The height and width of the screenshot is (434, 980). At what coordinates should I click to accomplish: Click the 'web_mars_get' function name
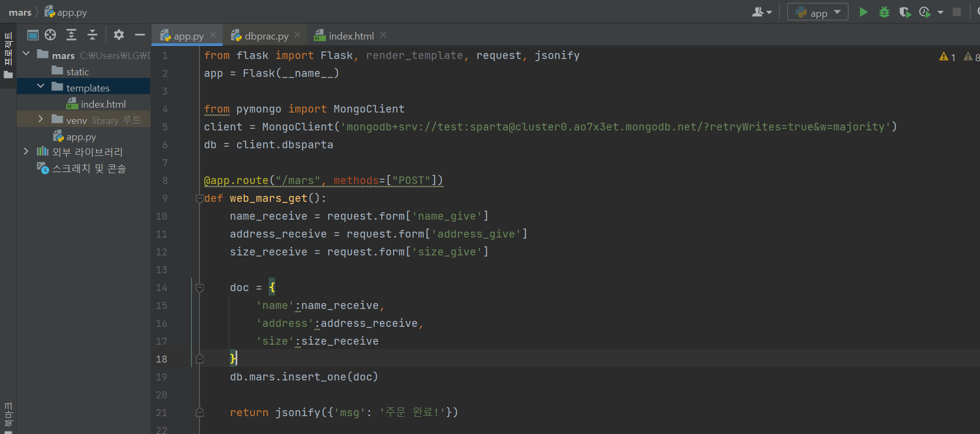[x=269, y=199]
